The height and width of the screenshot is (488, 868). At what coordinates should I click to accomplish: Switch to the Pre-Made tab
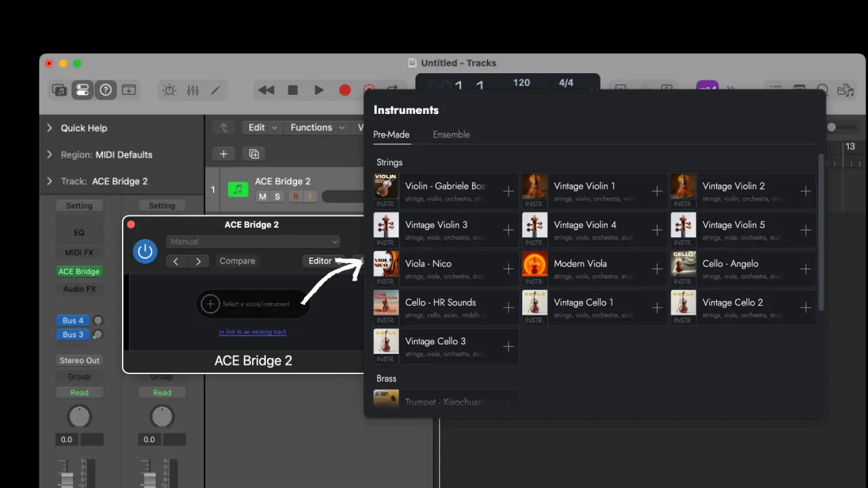(391, 134)
